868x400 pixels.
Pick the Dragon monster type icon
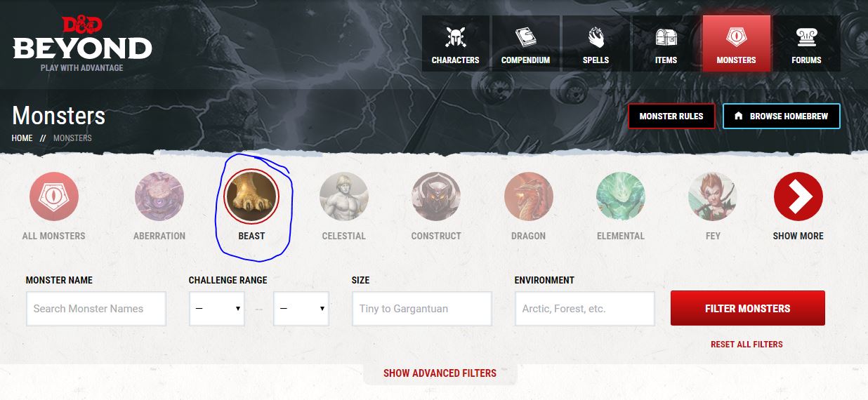529,196
